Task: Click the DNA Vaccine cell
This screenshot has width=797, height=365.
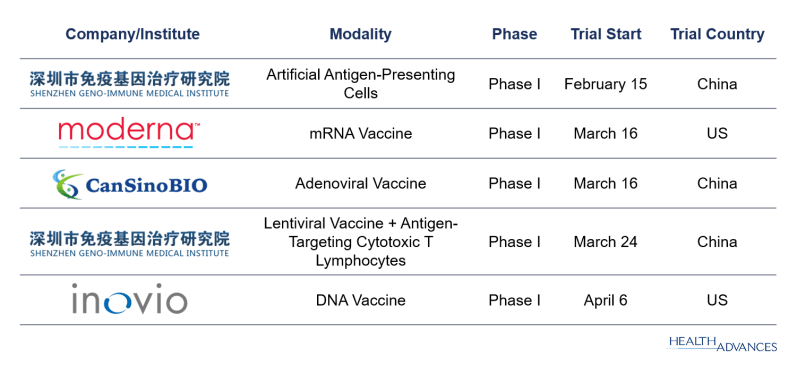Action: 360,300
